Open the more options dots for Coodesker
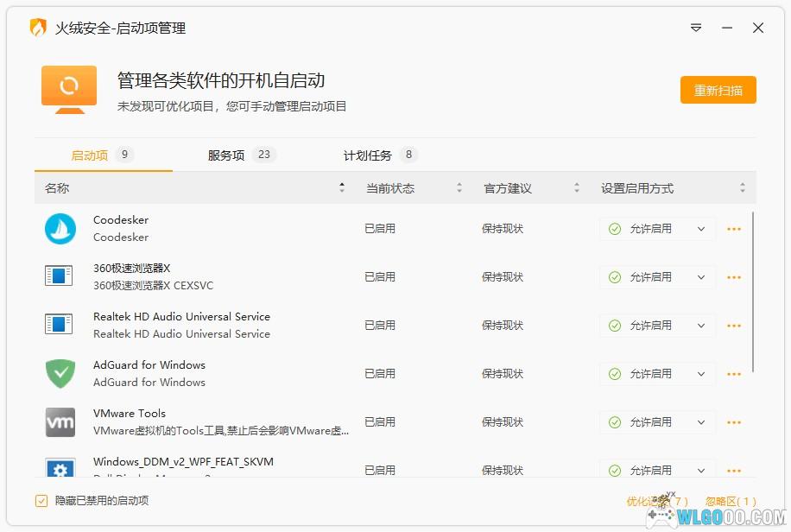 [x=734, y=229]
